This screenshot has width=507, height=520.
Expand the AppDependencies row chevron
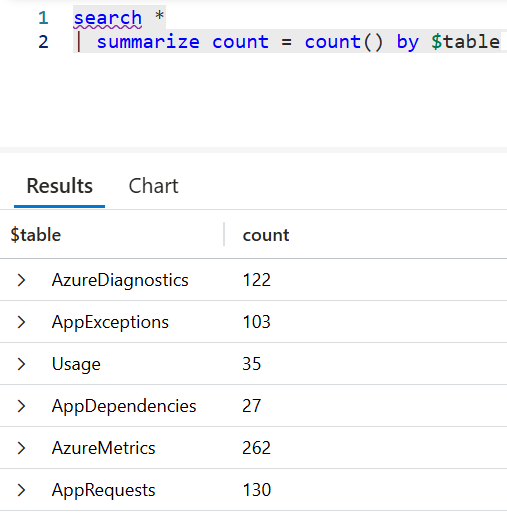click(21, 406)
